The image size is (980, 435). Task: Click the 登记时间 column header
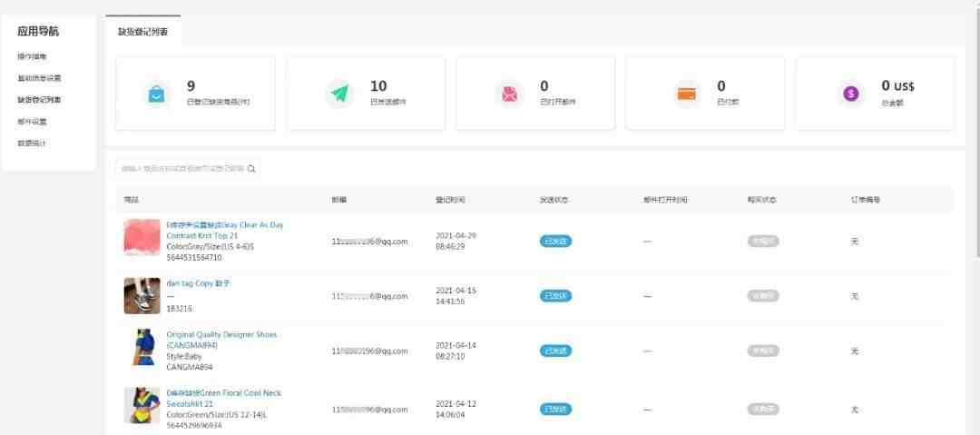(x=450, y=200)
